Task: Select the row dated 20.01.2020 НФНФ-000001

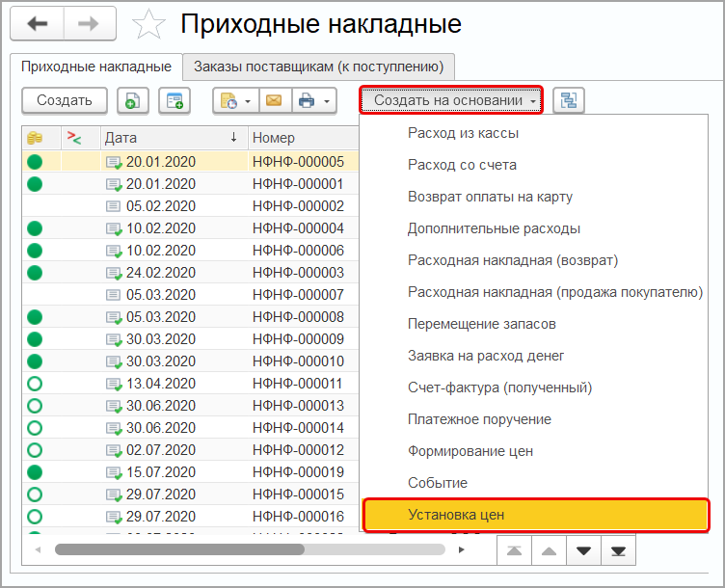Action: pos(191,184)
